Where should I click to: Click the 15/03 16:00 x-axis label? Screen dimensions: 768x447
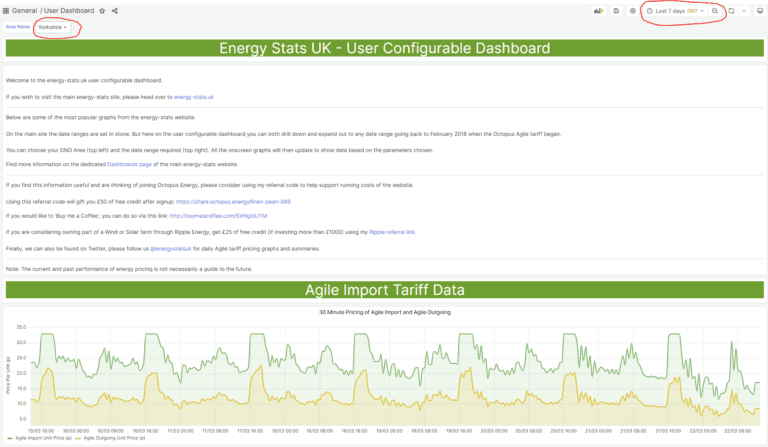41,431
